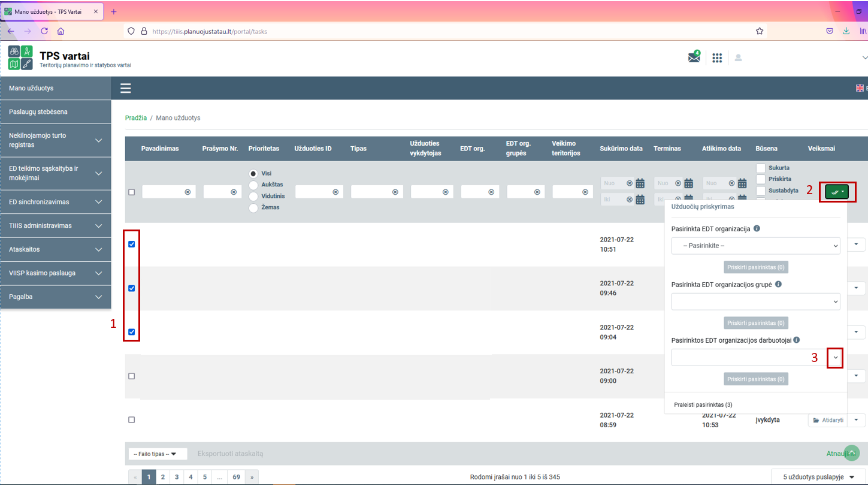
Task: Open browser home page icon
Action: (61, 31)
